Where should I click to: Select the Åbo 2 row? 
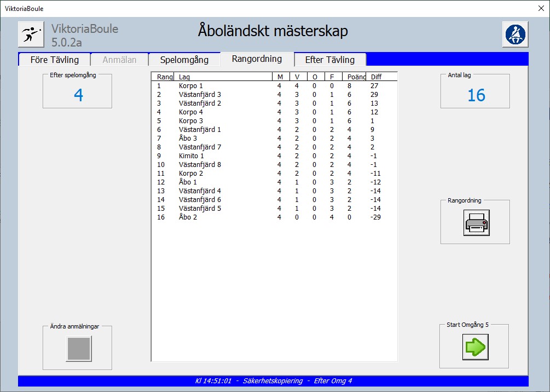(x=188, y=217)
